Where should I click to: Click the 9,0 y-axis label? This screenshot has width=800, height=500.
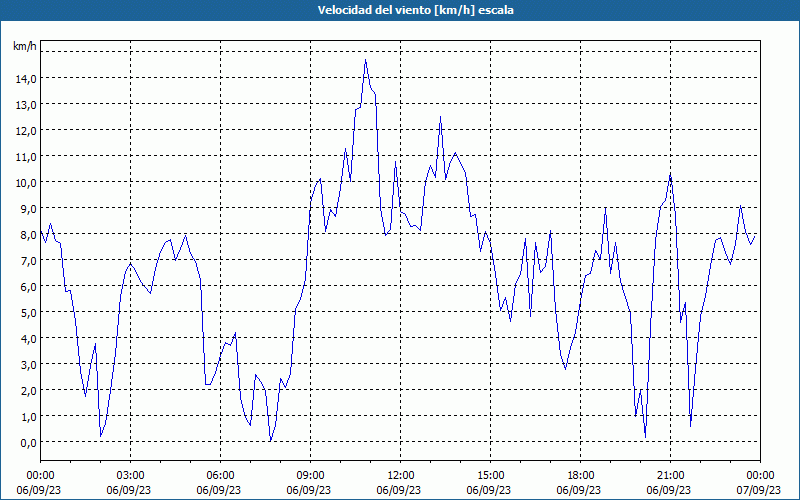tap(28, 209)
